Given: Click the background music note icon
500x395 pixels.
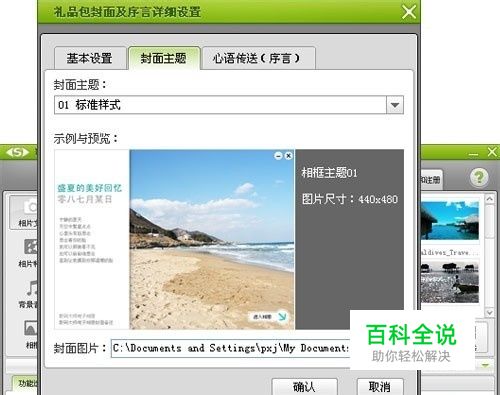Looking at the screenshot, I should (x=32, y=288).
